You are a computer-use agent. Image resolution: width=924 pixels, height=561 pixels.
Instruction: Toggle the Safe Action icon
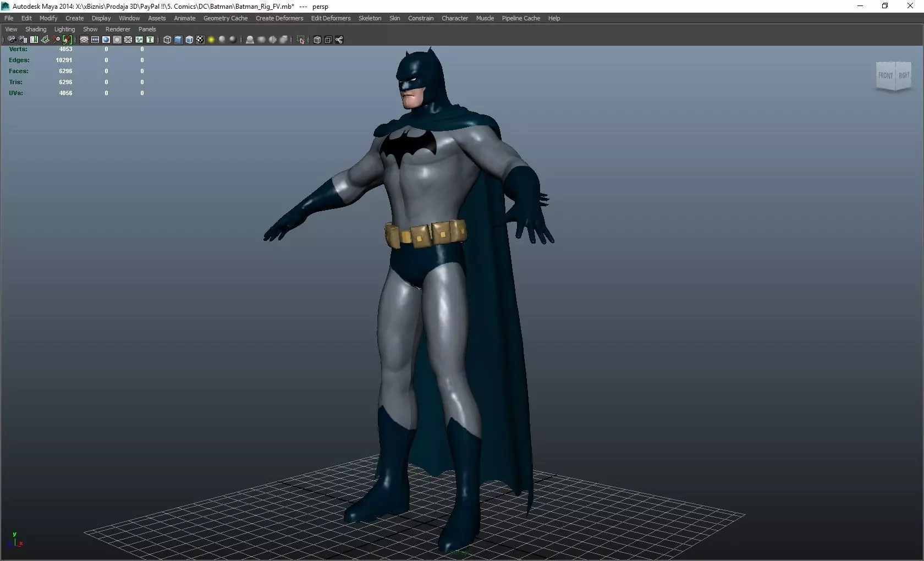coord(139,40)
